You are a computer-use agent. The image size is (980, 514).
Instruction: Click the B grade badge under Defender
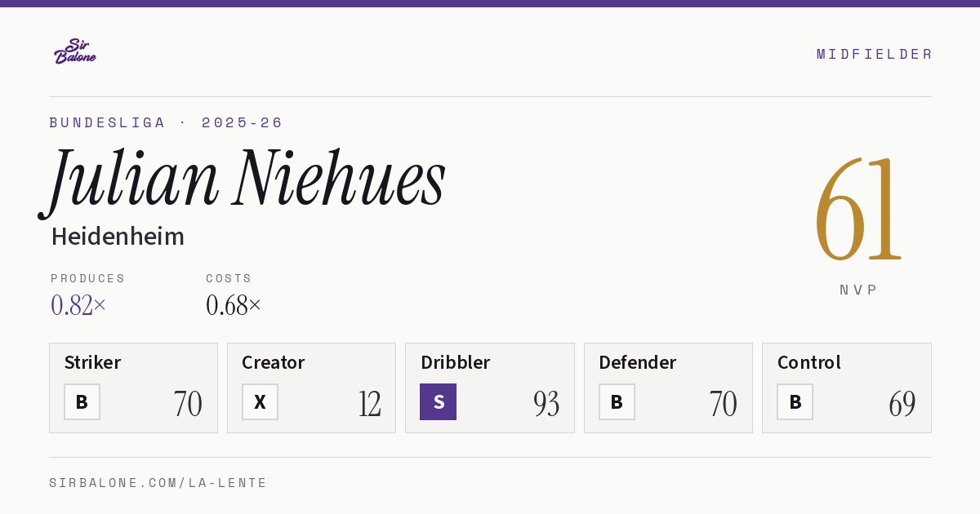(x=617, y=401)
